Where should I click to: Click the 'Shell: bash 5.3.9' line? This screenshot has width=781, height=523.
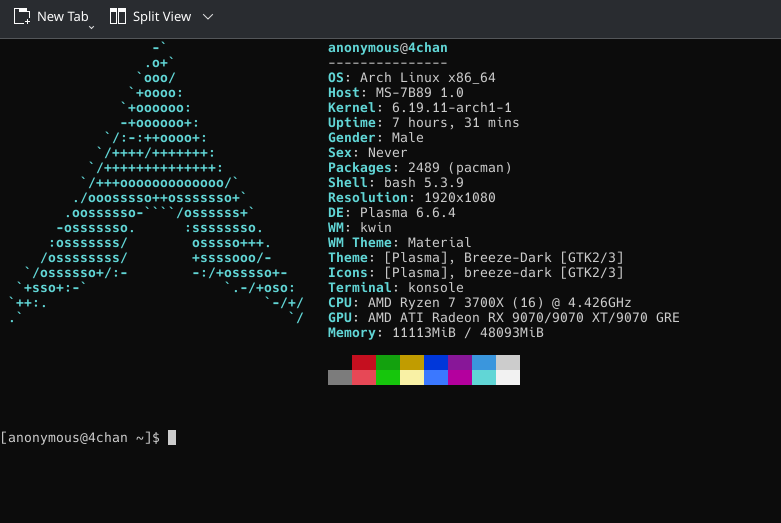(x=395, y=183)
